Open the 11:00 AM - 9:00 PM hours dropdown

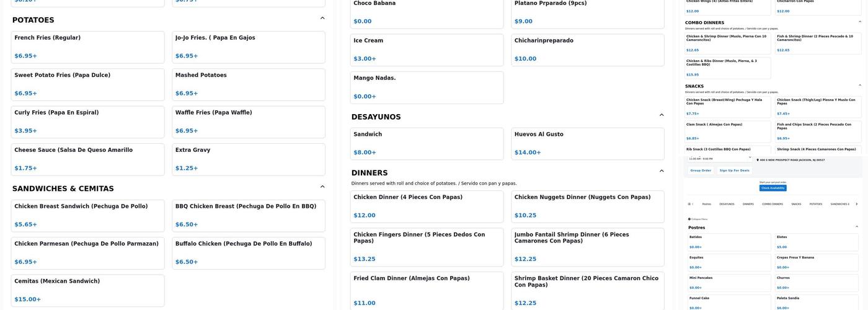pos(750,158)
